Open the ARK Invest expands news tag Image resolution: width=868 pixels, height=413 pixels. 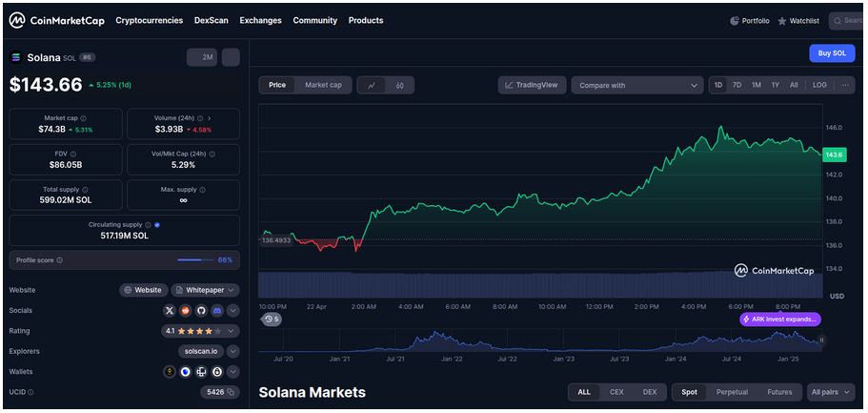780,320
